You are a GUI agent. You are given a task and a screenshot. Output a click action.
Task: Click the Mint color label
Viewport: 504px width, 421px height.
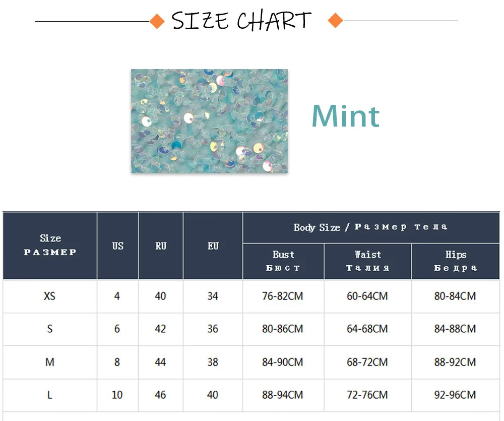click(x=345, y=116)
